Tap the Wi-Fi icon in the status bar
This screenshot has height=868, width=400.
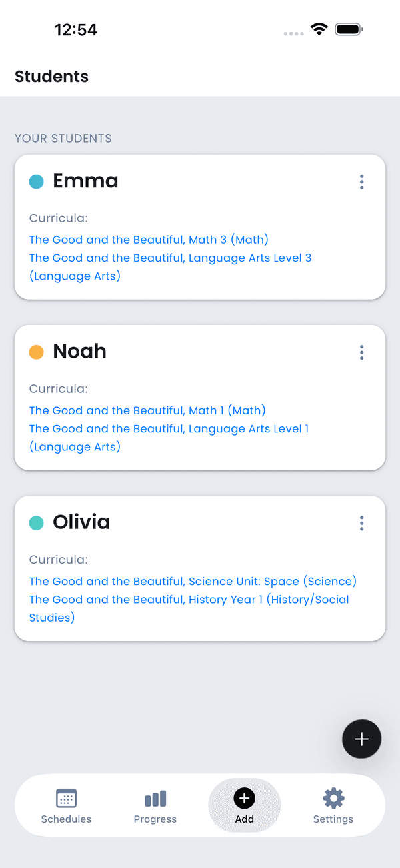click(x=319, y=29)
